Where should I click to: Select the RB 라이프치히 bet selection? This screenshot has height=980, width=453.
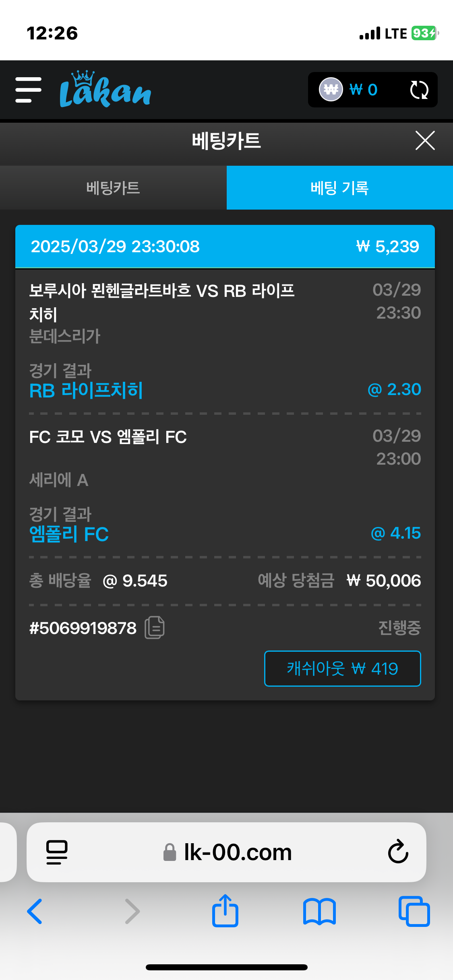click(86, 390)
